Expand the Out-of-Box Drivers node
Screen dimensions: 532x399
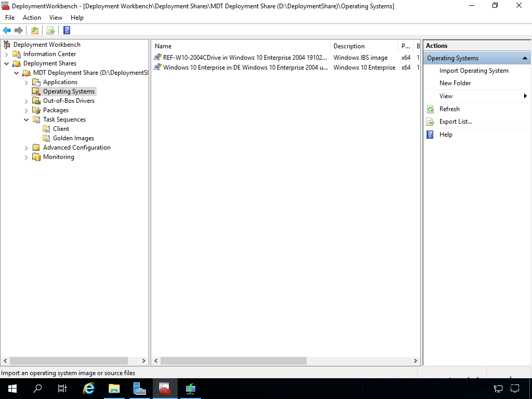click(26, 101)
